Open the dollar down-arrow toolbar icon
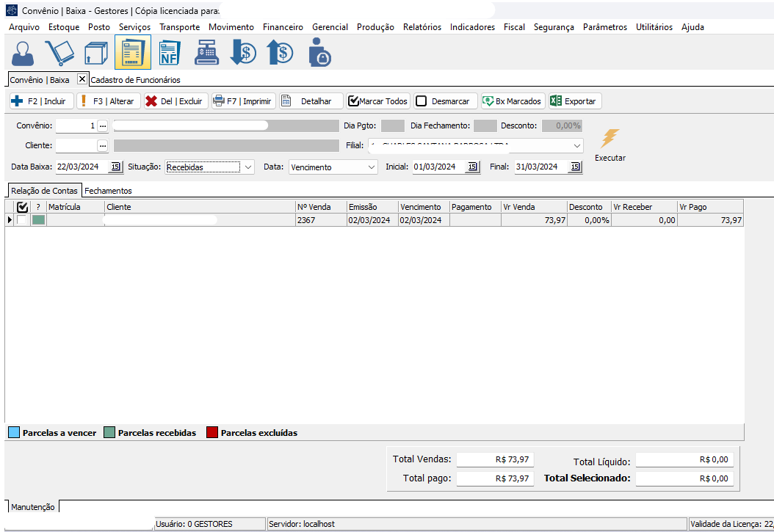 (242, 53)
